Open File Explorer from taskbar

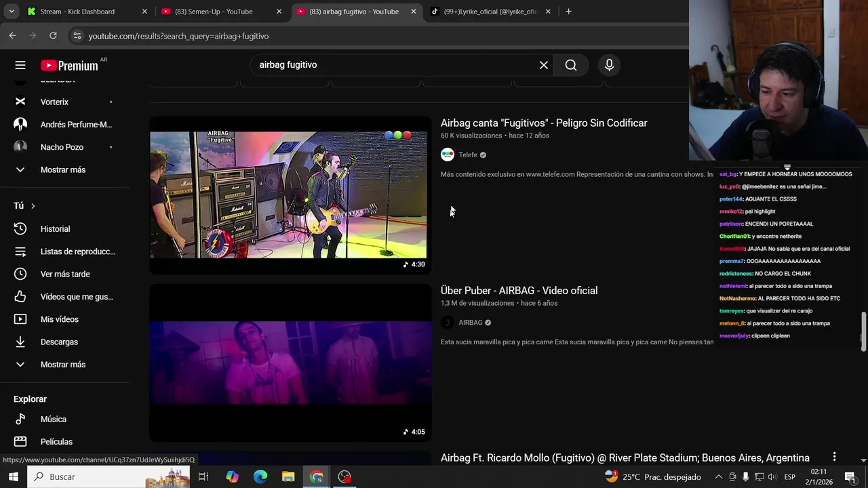pyautogui.click(x=288, y=476)
